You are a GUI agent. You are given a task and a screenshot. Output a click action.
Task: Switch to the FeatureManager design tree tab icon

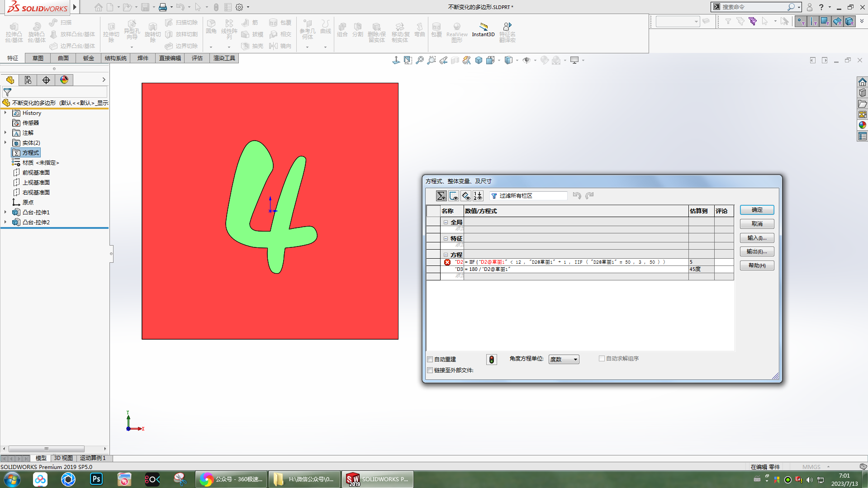click(x=10, y=80)
